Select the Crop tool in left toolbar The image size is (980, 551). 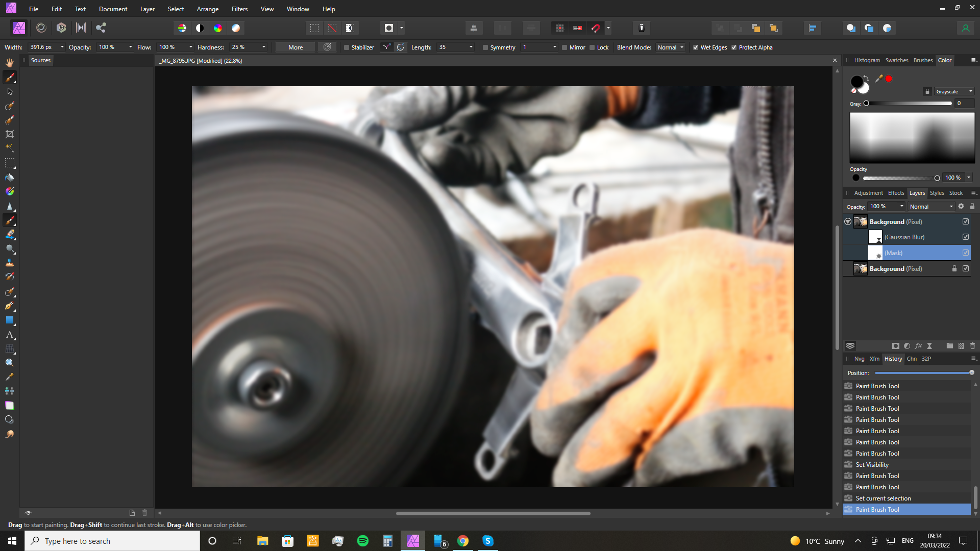[10, 134]
